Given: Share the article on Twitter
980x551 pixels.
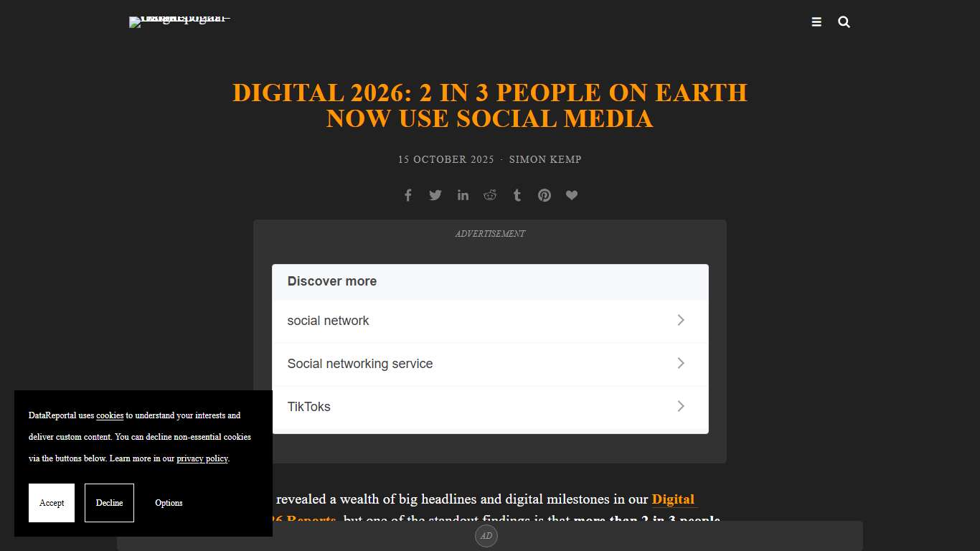Looking at the screenshot, I should [x=435, y=194].
